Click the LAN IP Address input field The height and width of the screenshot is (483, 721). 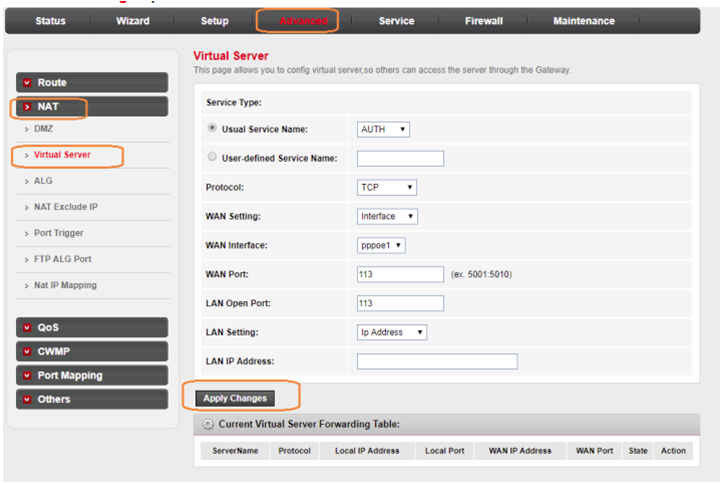(436, 361)
